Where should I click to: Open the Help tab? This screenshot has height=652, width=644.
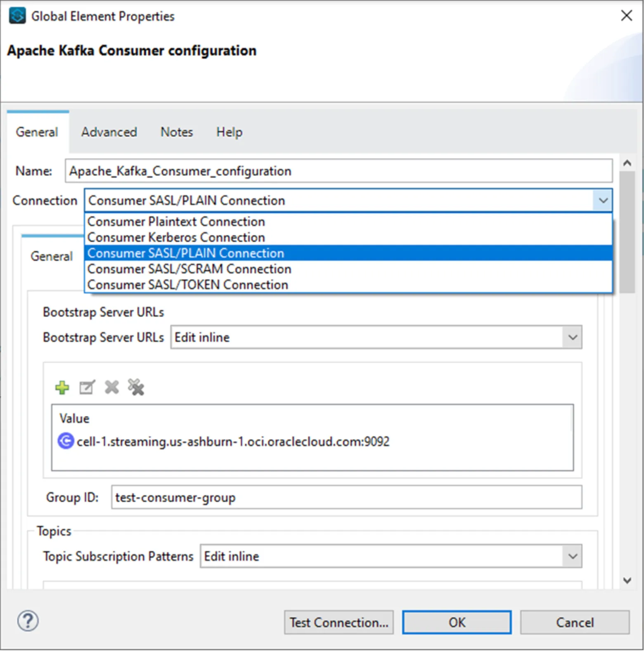coord(230,132)
